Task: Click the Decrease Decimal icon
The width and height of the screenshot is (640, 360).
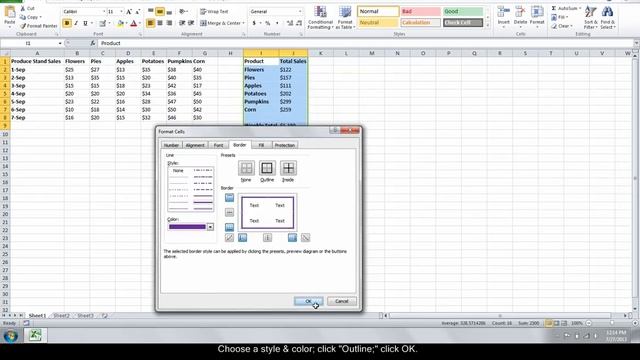Action: (x=299, y=23)
